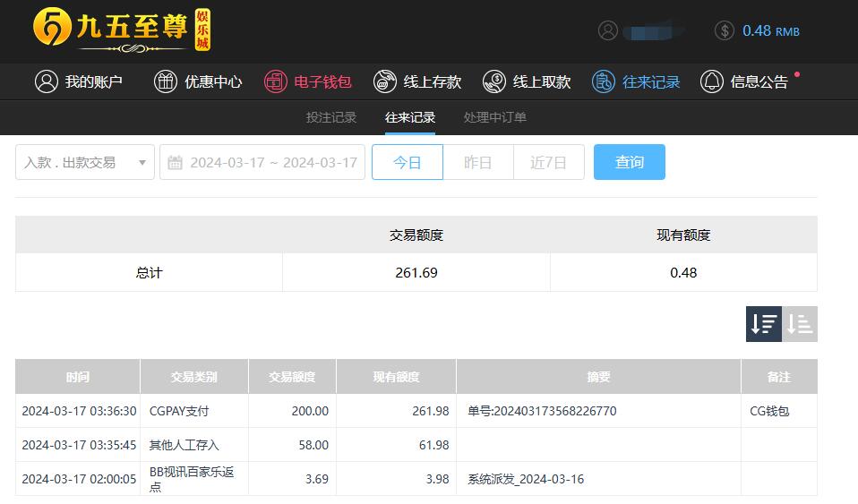Viewport: 858px width, 504px height.
Task: Click the 交易额度 table column header
Action: tap(292, 377)
